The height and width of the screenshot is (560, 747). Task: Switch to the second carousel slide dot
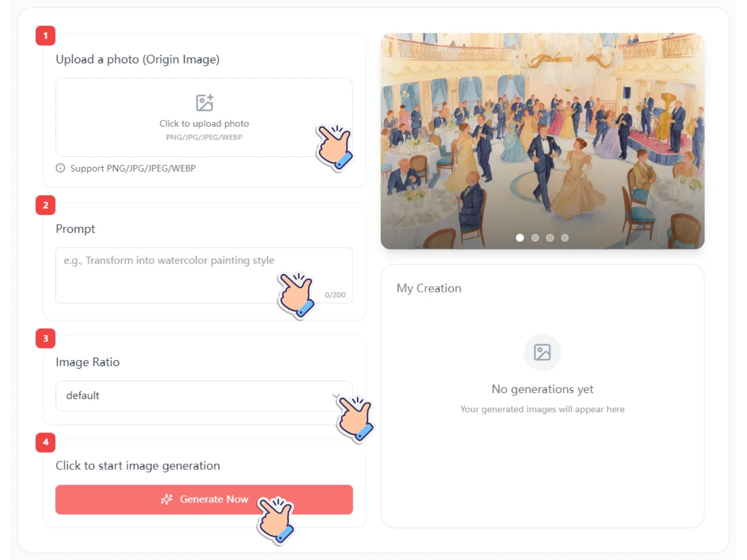[x=535, y=238]
